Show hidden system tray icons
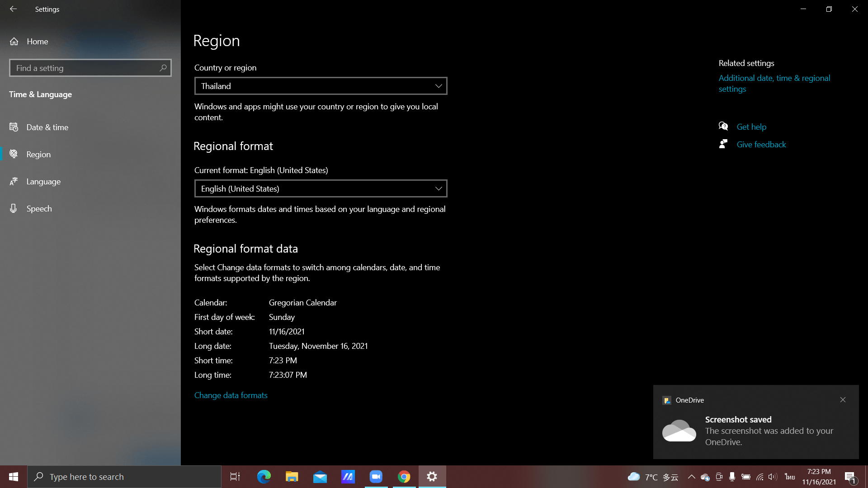The image size is (868, 488). click(x=691, y=477)
